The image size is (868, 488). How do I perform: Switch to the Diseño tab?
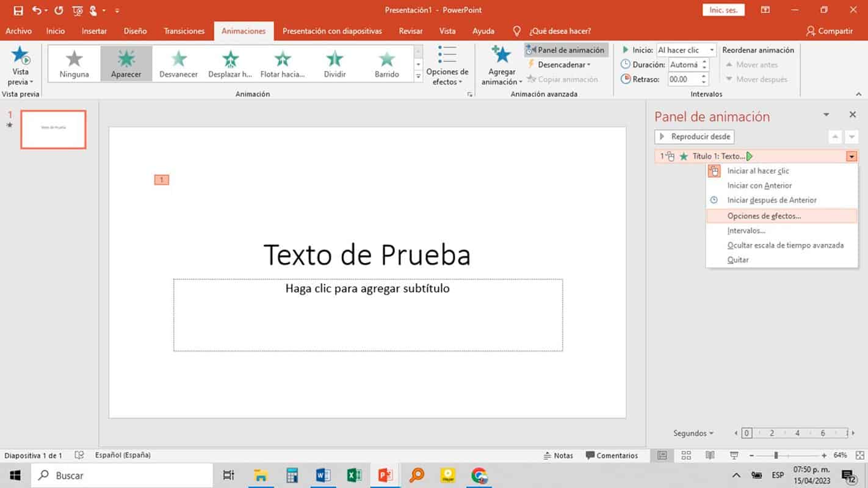coord(135,31)
